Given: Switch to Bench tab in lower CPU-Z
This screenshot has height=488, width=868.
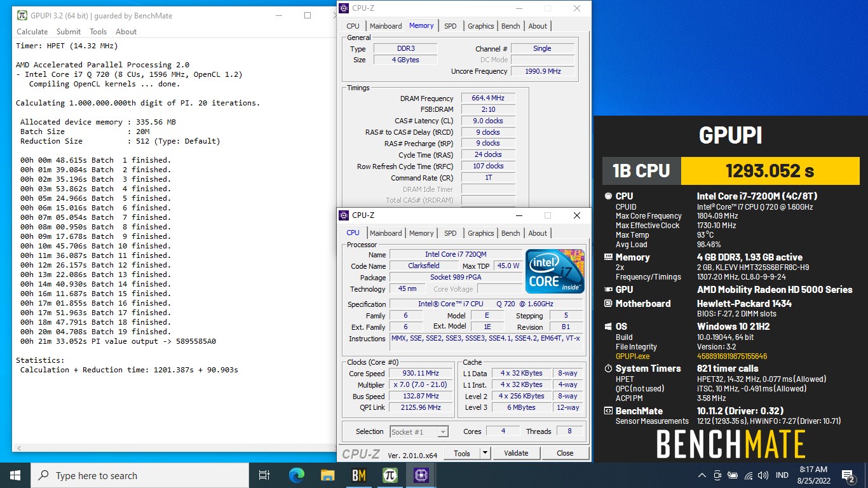Looking at the screenshot, I should click(511, 233).
